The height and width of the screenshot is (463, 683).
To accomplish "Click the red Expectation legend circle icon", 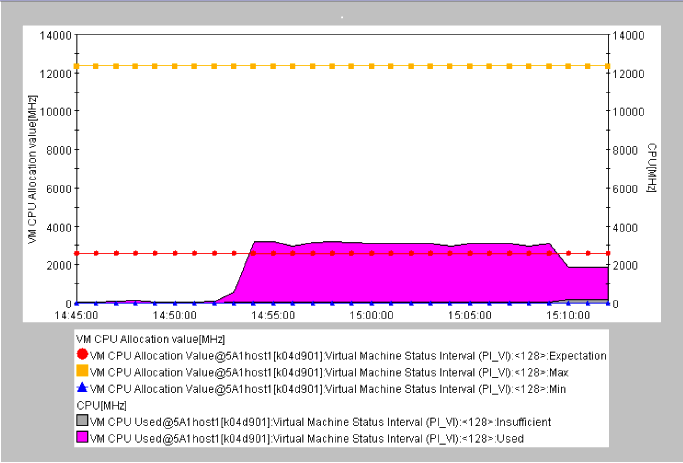I will click(82, 355).
